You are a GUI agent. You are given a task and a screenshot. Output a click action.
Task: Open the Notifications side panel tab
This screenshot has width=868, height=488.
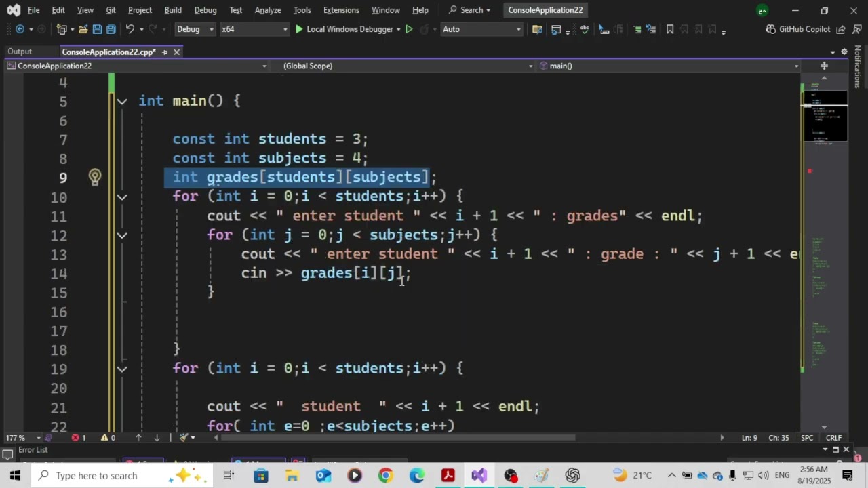coord(858,66)
